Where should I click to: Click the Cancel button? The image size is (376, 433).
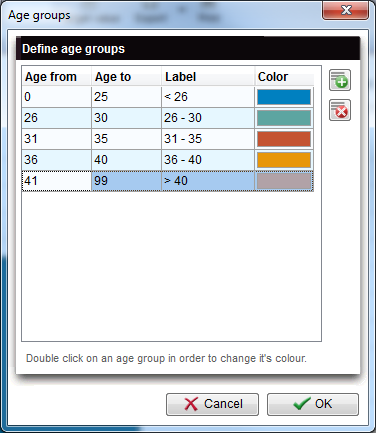[212, 404]
